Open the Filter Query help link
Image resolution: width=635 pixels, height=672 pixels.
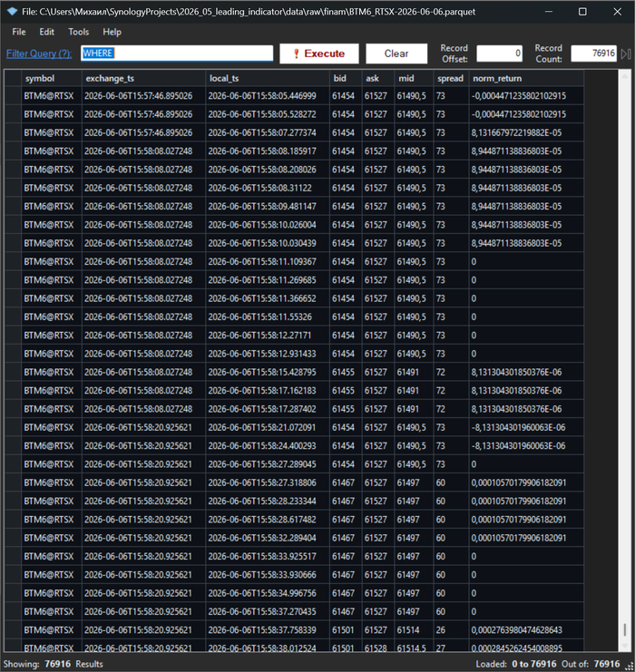point(39,54)
